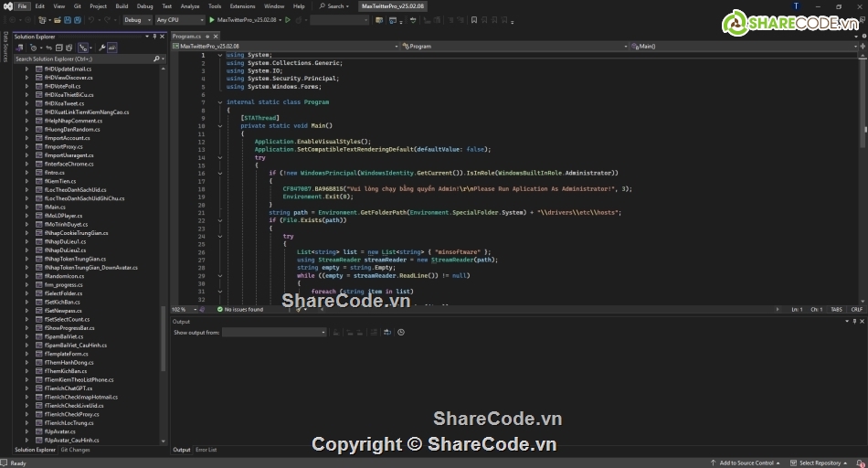Click Collapse All icon in Solution Explorer
This screenshot has height=468, width=868.
[x=59, y=48]
